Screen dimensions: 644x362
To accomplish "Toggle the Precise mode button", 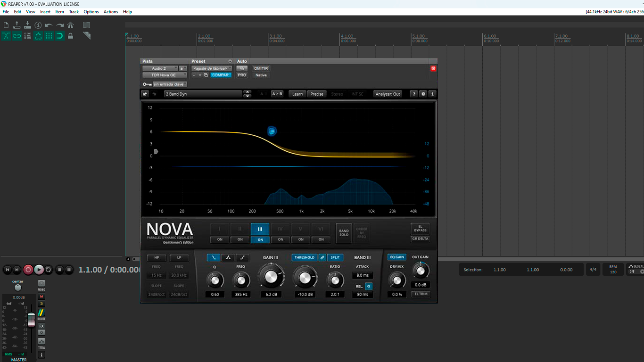I will click(x=317, y=94).
